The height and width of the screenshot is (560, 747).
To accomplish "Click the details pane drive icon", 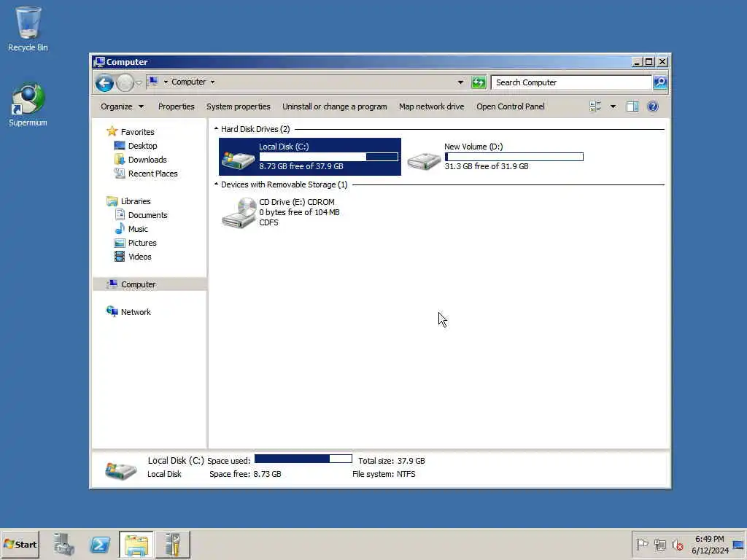I will (120, 470).
